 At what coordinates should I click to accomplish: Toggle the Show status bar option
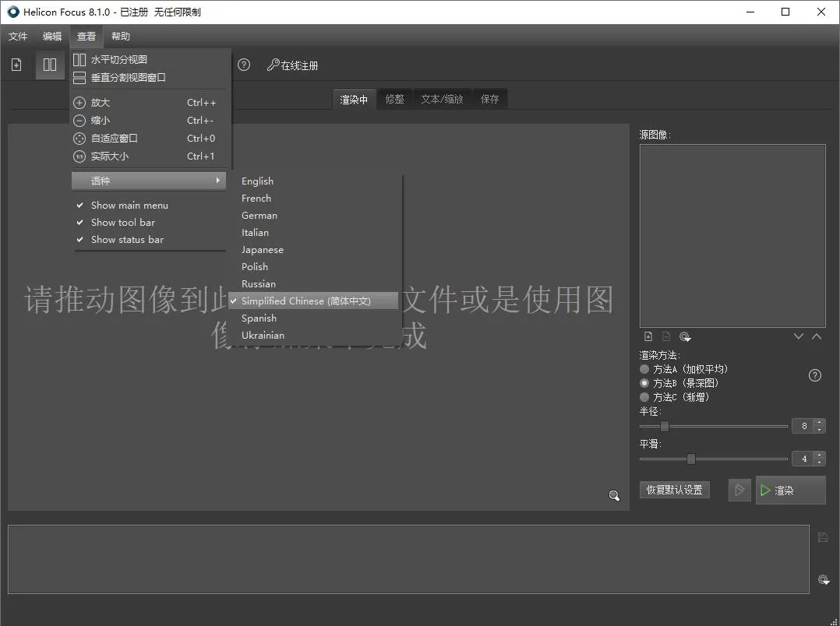coord(127,240)
